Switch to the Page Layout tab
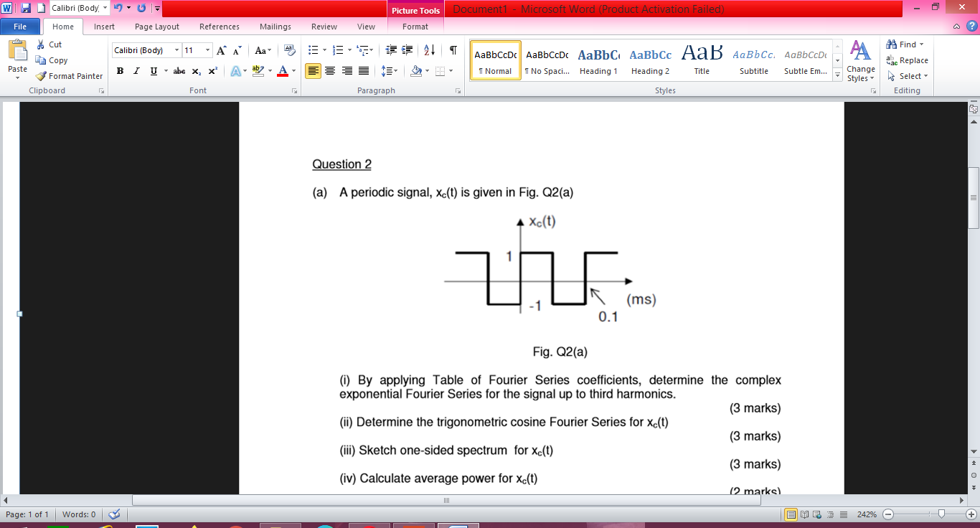This screenshot has width=980, height=528. (x=156, y=27)
